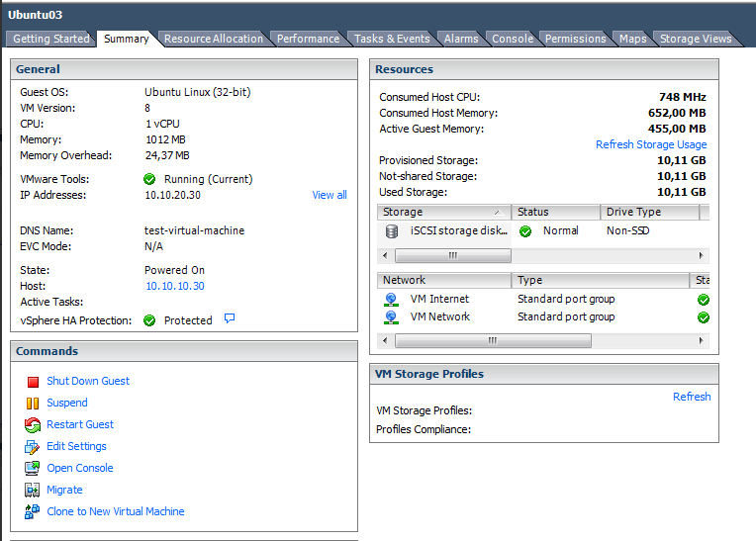The image size is (756, 541).
Task: Sort by the Storage column header
Action: (443, 212)
